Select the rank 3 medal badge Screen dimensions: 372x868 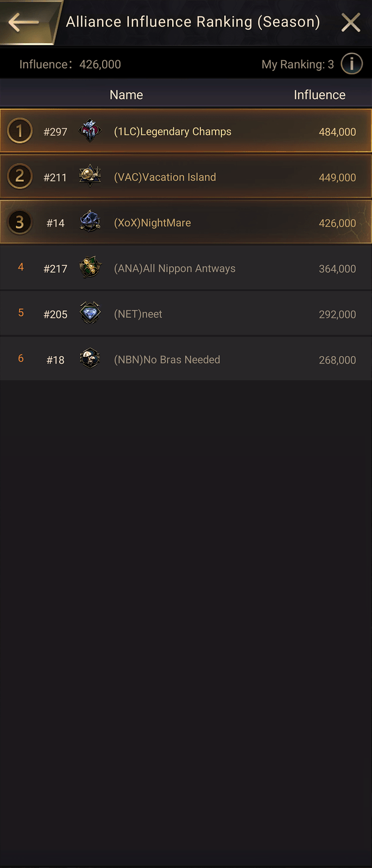[20, 222]
